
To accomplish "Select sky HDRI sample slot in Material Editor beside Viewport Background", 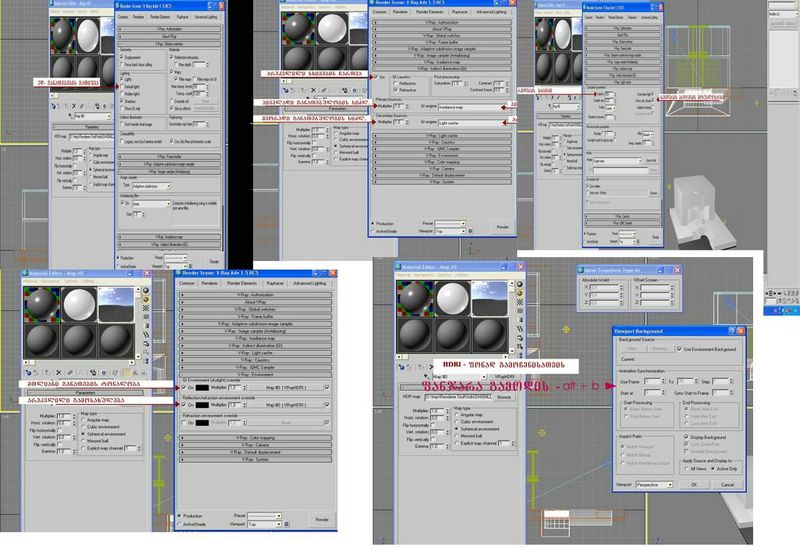I will click(x=489, y=298).
